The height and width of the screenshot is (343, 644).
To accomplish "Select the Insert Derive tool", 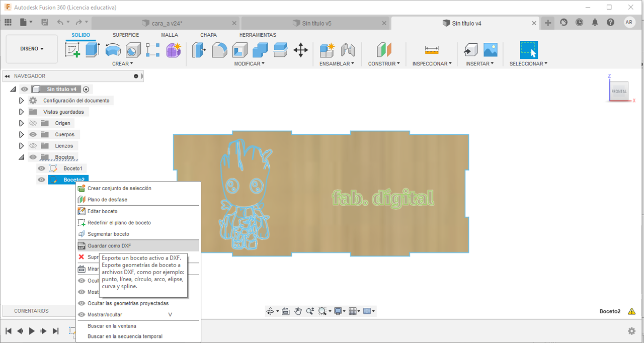I will [470, 50].
